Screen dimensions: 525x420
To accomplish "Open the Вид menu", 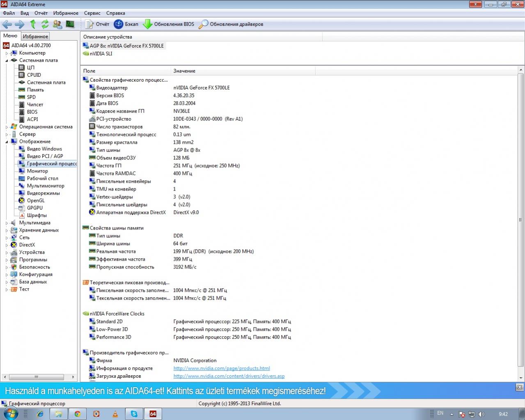I will (25, 13).
